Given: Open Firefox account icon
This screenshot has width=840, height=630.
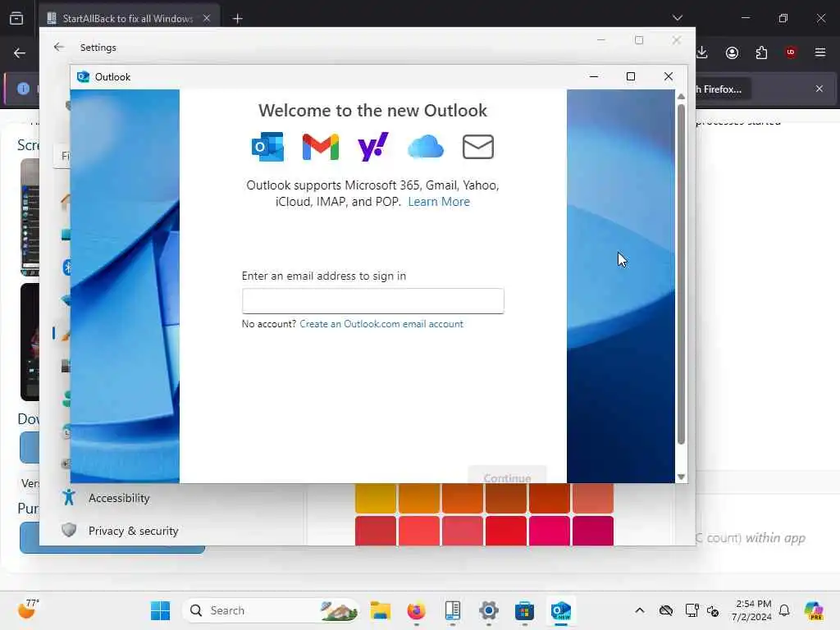Looking at the screenshot, I should click(x=732, y=52).
